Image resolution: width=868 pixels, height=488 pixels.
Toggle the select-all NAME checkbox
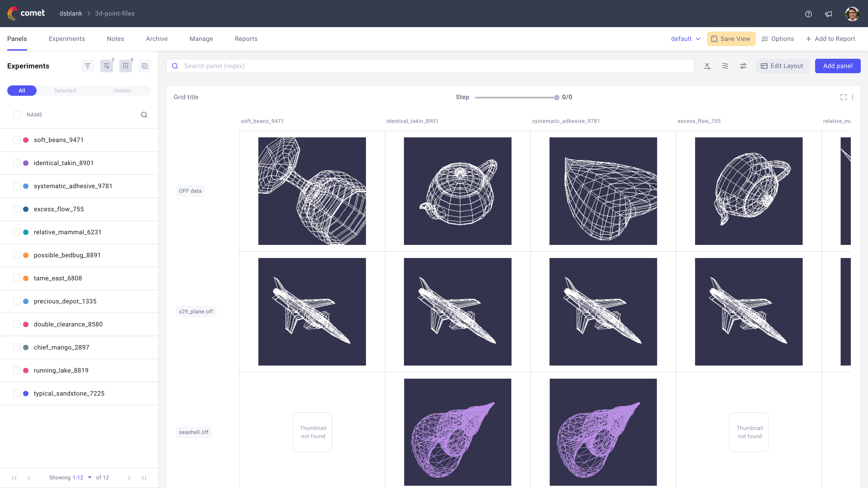[17, 115]
